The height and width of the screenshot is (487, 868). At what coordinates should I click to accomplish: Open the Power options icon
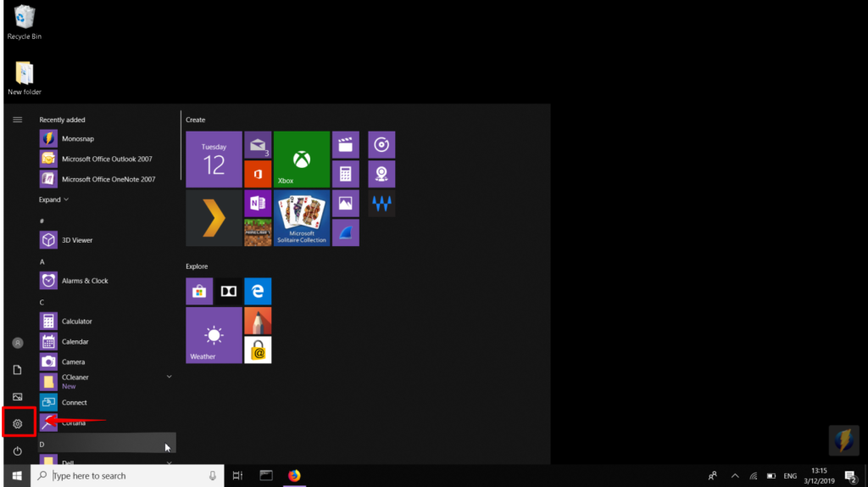(18, 451)
